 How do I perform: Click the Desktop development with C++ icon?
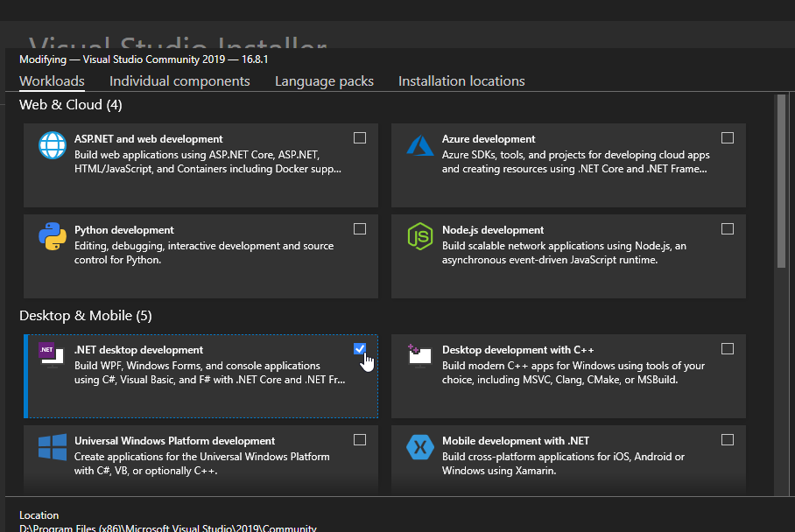(x=420, y=355)
